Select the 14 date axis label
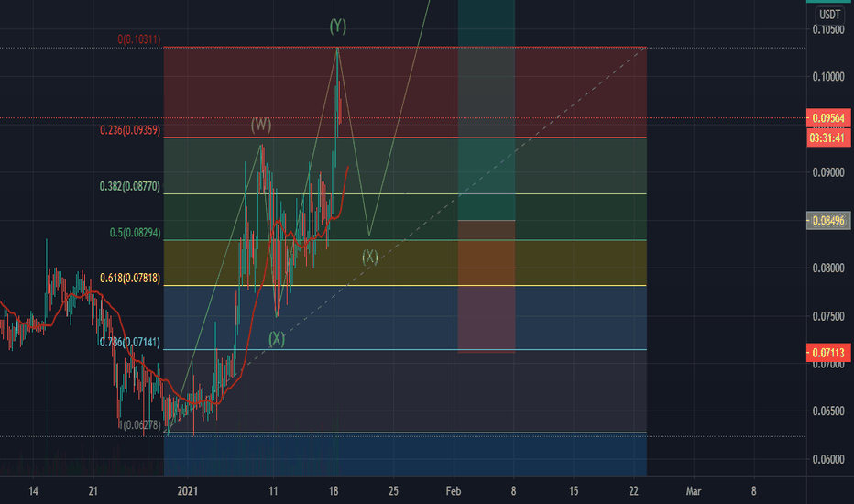 tap(33, 491)
